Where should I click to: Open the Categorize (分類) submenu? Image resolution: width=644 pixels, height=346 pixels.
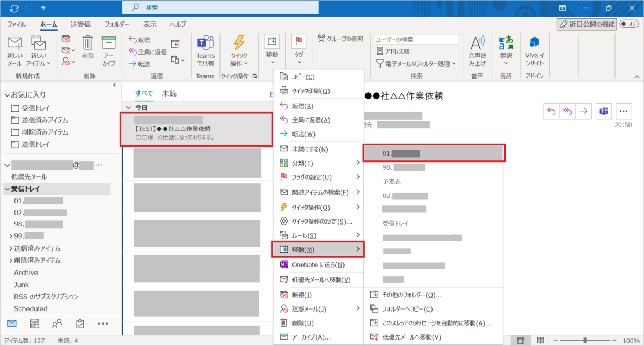tap(318, 163)
